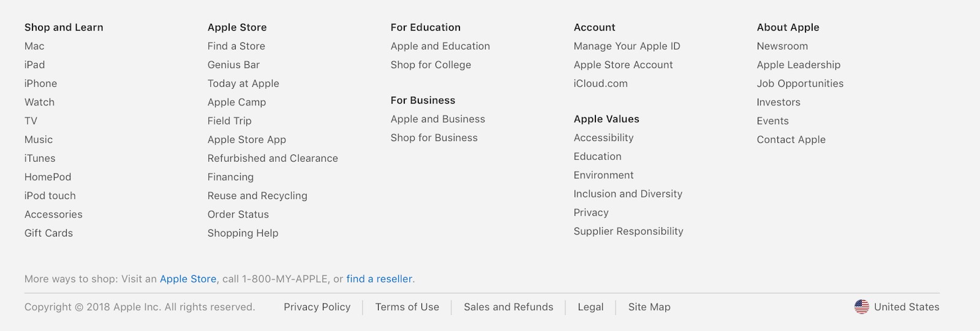Screen dimensions: 980x331
Task: Click the Legal footer link
Action: [x=590, y=307]
